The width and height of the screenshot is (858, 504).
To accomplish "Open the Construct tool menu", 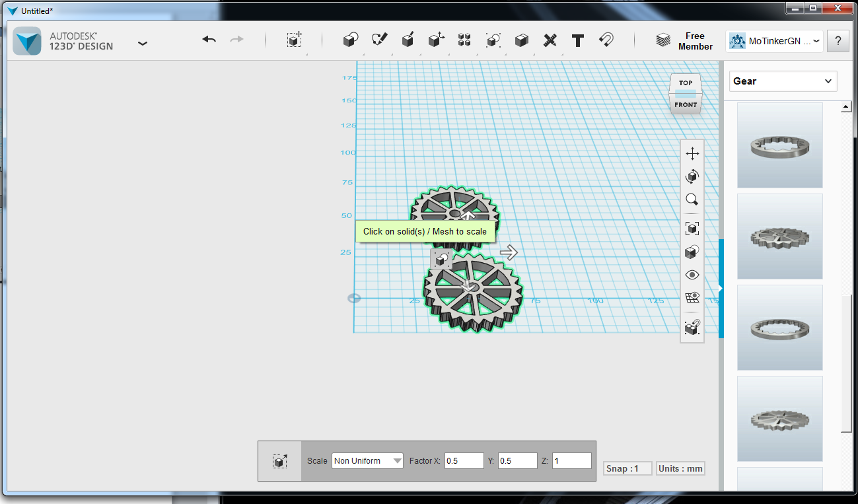I will 408,40.
